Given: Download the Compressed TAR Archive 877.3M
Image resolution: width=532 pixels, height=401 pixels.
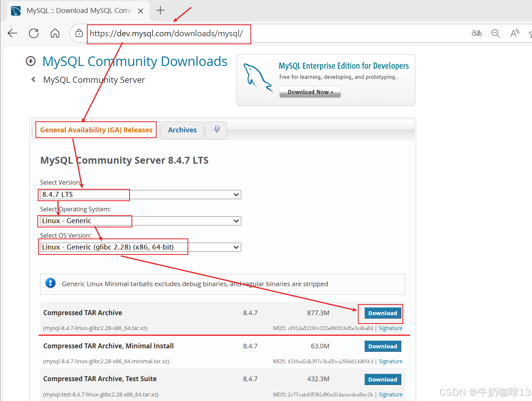Looking at the screenshot, I should [x=383, y=313].
